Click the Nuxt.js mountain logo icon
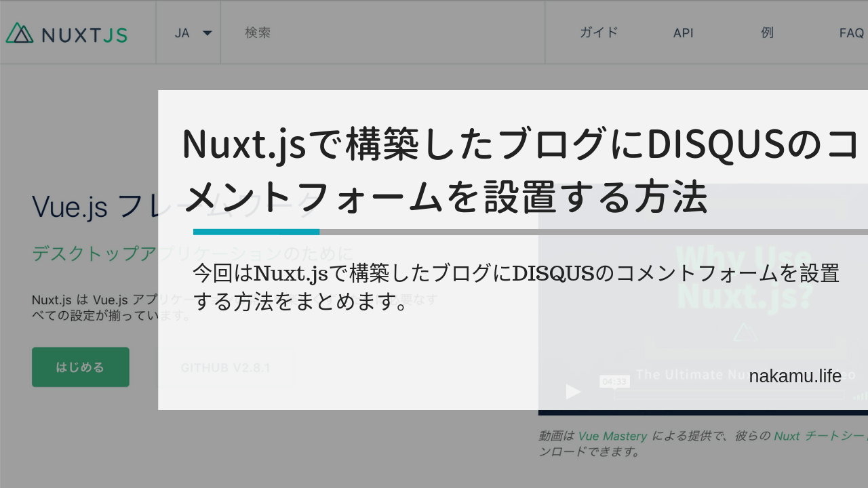Screen dimensions: 868x488 pos(19,31)
